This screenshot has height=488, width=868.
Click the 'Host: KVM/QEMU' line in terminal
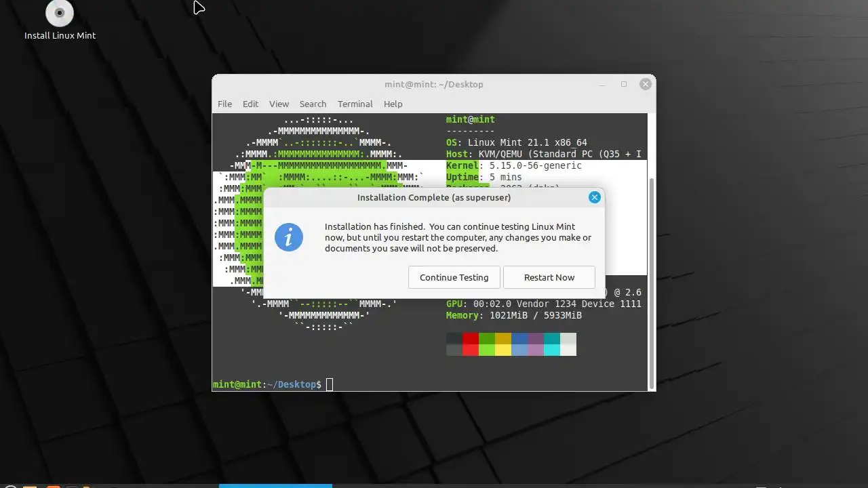tap(544, 154)
